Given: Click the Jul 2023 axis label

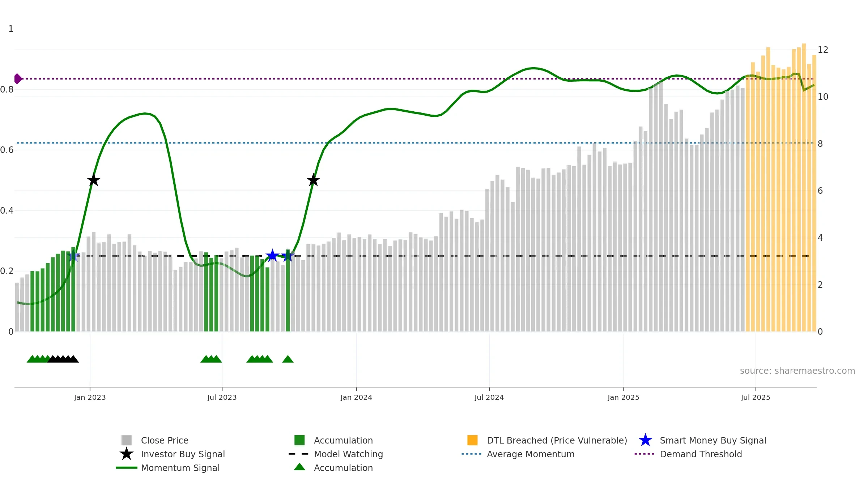Looking at the screenshot, I should pyautogui.click(x=222, y=397).
